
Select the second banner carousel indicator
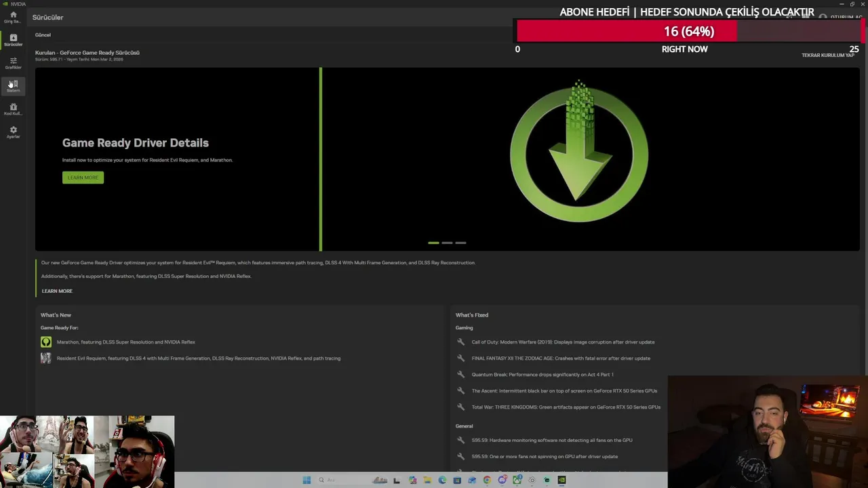447,243
